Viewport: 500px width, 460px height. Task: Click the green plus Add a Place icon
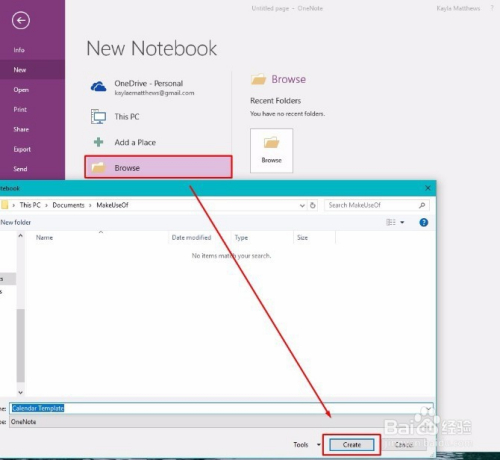click(x=98, y=142)
